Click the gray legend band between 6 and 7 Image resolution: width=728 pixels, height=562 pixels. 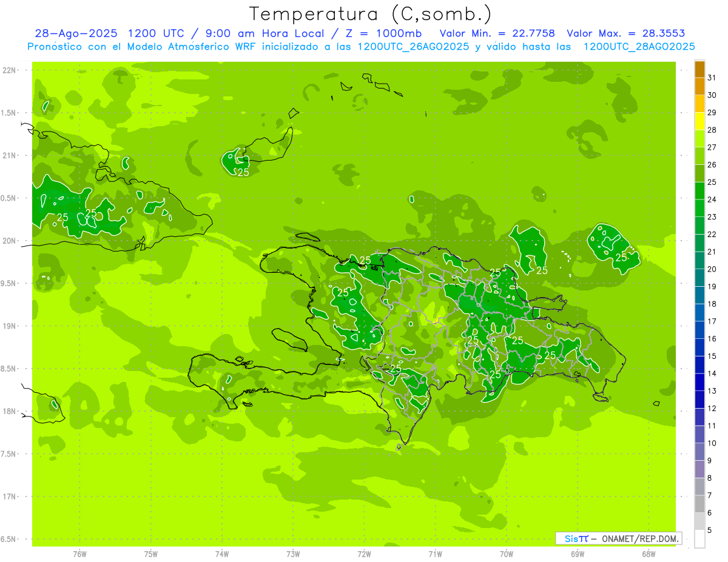(699, 504)
